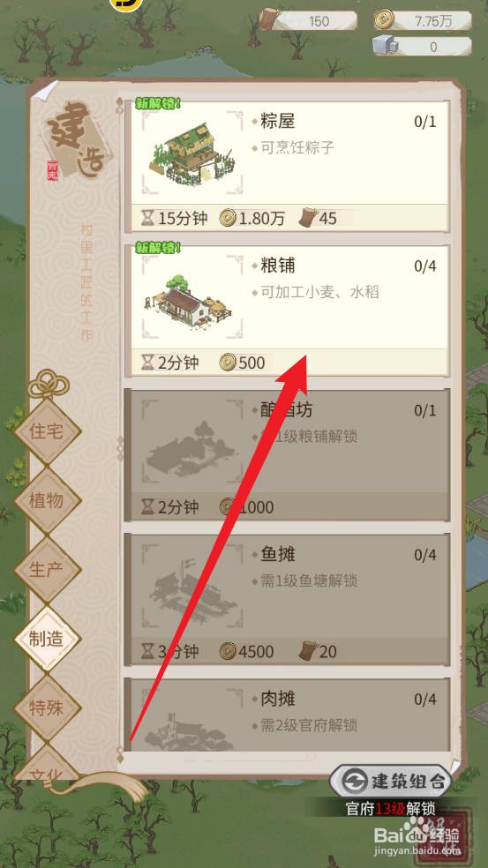Tap the locked 肉摊 building card
488x868 pixels.
click(x=287, y=715)
